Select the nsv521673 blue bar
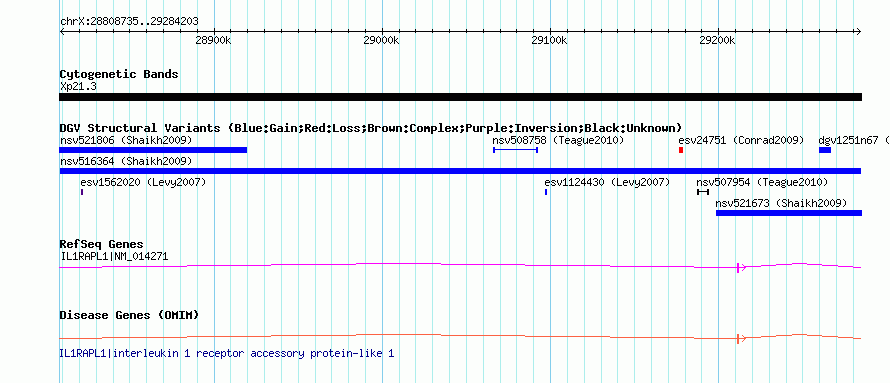Screen dimensions: 890x383 (x=789, y=213)
